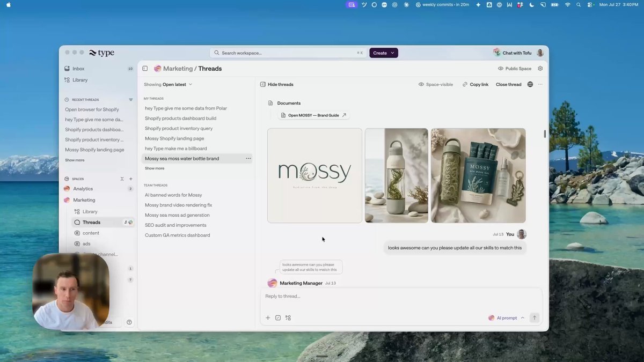Click the Marketing Manager avatar icon
This screenshot has height=362, width=644.
point(273,283)
